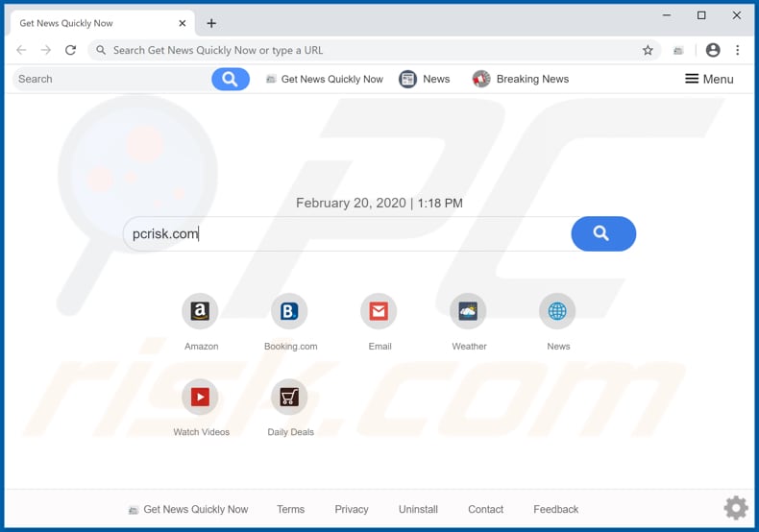Open the Weather shortcut icon
This screenshot has width=759, height=532.
(468, 311)
